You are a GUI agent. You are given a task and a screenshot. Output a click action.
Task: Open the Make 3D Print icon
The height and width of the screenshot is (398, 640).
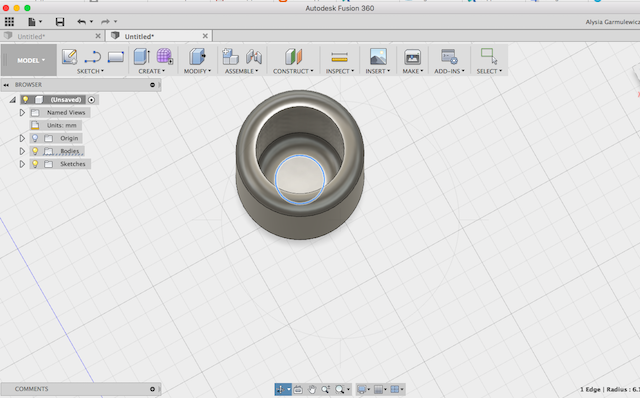(412, 57)
